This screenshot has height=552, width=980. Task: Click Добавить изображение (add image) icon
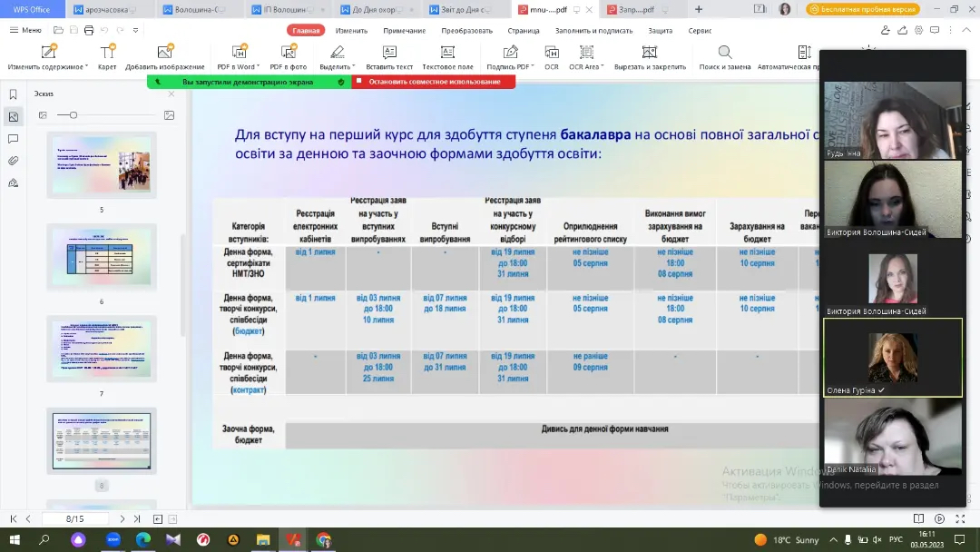tap(164, 54)
